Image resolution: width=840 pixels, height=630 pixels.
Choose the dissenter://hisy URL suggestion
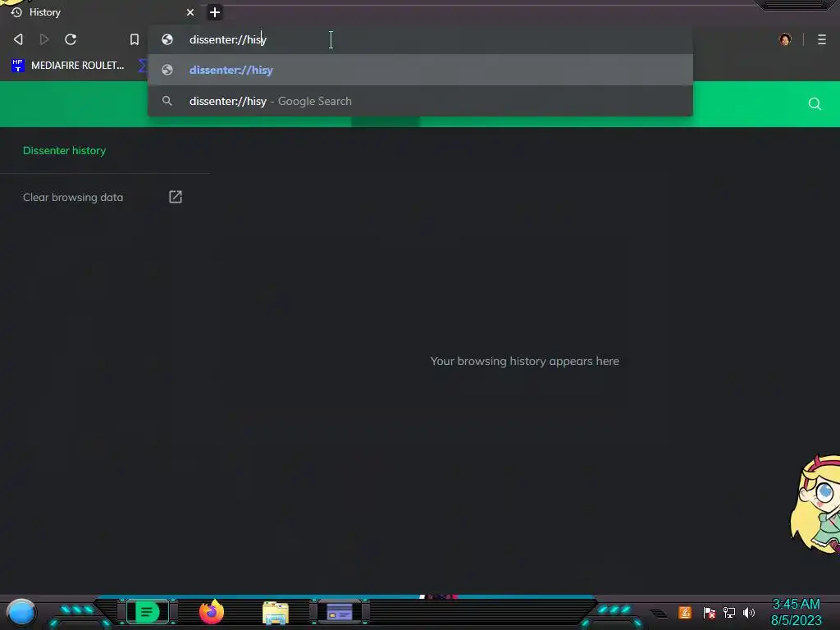pos(420,71)
